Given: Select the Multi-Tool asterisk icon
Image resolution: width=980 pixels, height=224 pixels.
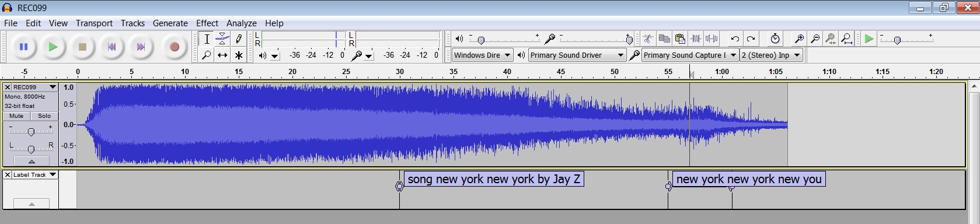Looking at the screenshot, I should tap(238, 55).
